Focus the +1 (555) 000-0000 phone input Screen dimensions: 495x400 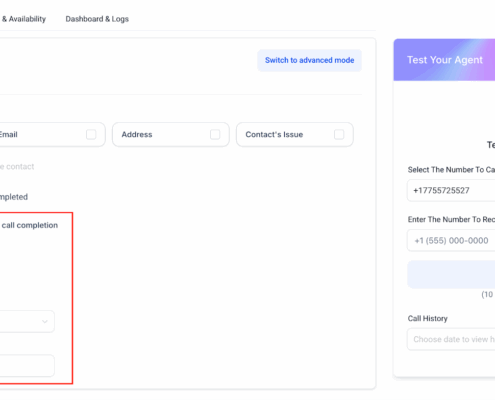pos(451,240)
